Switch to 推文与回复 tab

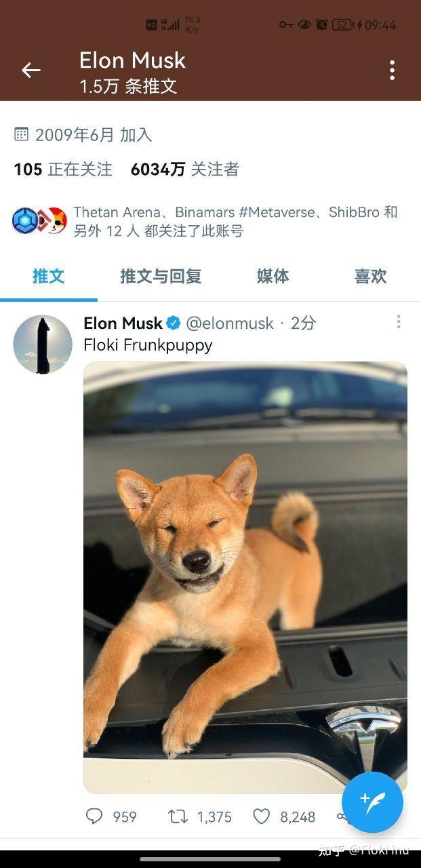161,276
